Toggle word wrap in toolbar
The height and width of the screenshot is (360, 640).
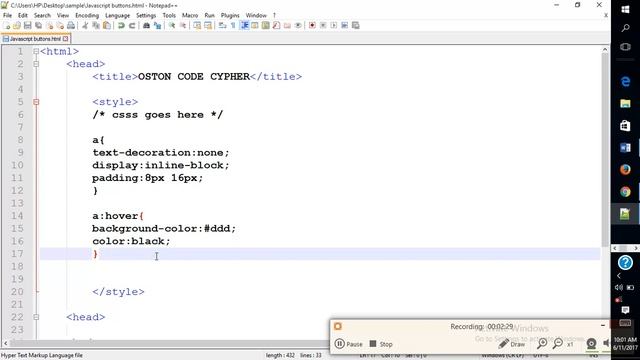(x=222, y=25)
